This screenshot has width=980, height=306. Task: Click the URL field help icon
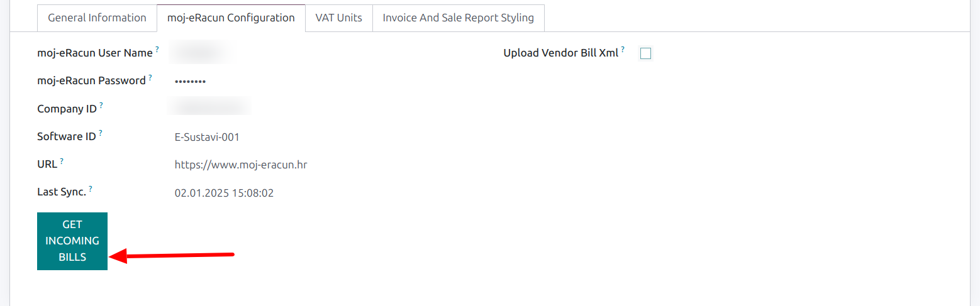pyautogui.click(x=62, y=160)
